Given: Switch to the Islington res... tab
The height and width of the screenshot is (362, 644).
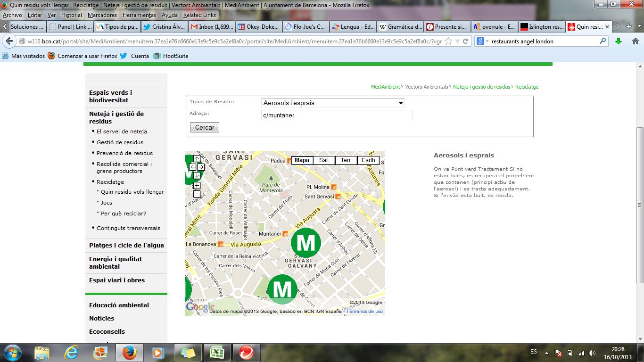Looking at the screenshot, I should pyautogui.click(x=541, y=27).
